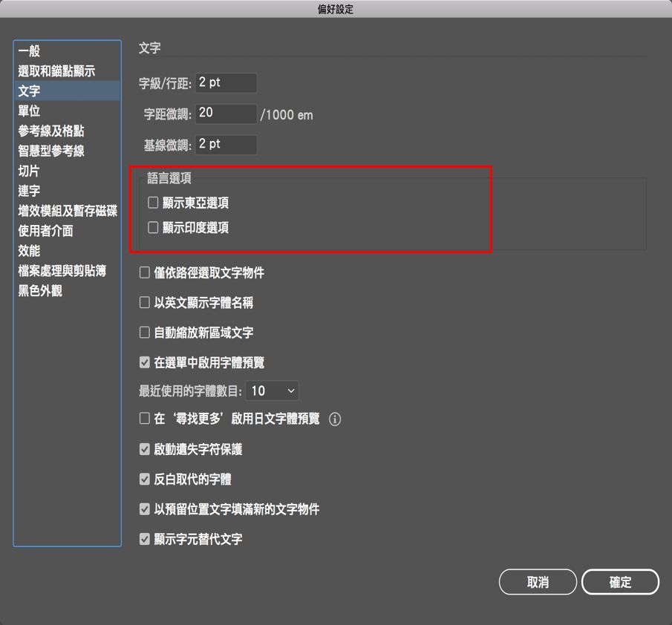
Task: Uncheck 在選單中啟用字體預覽
Action: coord(145,362)
